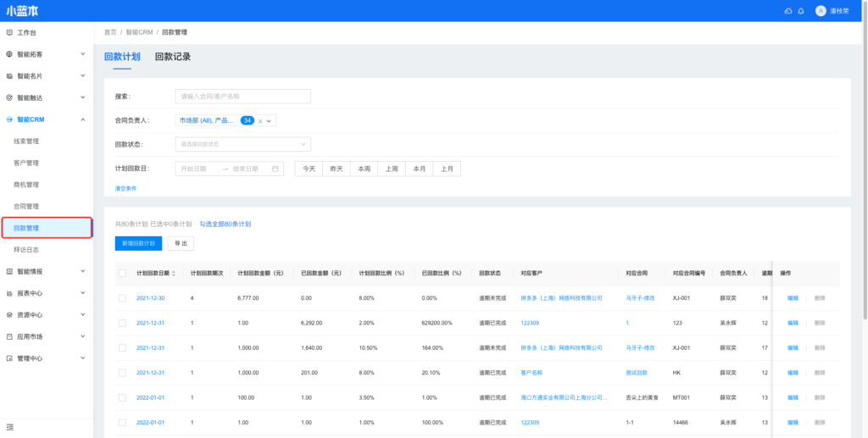The width and height of the screenshot is (868, 438).
Task: Toggle the select-all checkbox in table header
Action: point(122,274)
